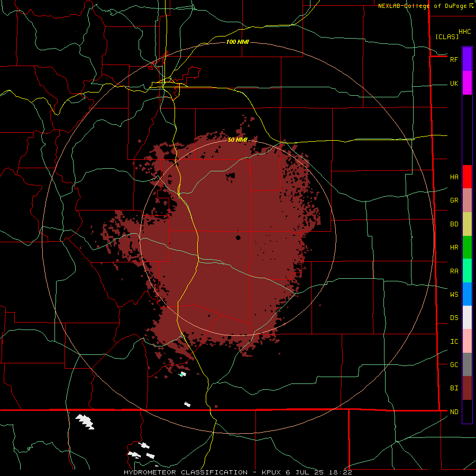
Task: Click the GR legend label
Action: [454, 200]
